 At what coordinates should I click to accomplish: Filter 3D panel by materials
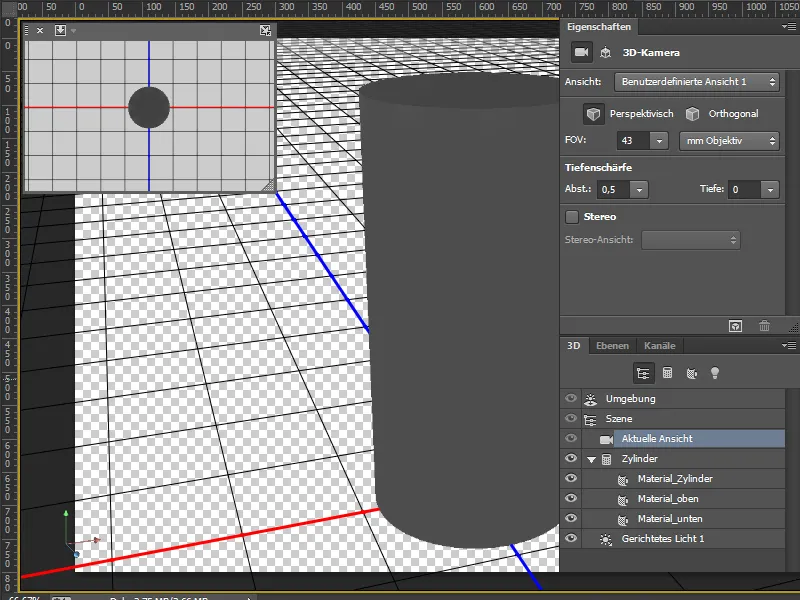(691, 373)
